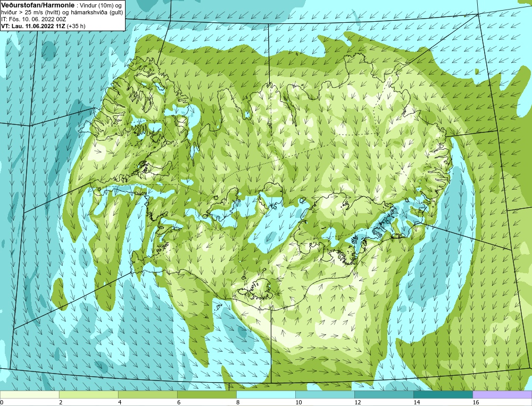Click the 0–2 m/s palest legend swatch
The height and width of the screenshot is (406, 532).
[29, 394]
